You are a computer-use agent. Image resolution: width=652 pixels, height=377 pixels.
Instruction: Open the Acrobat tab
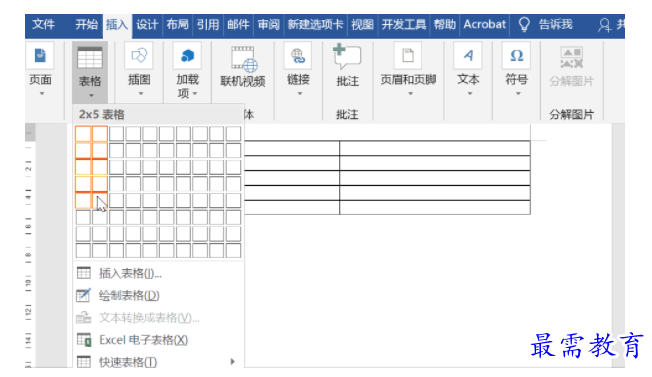point(485,25)
